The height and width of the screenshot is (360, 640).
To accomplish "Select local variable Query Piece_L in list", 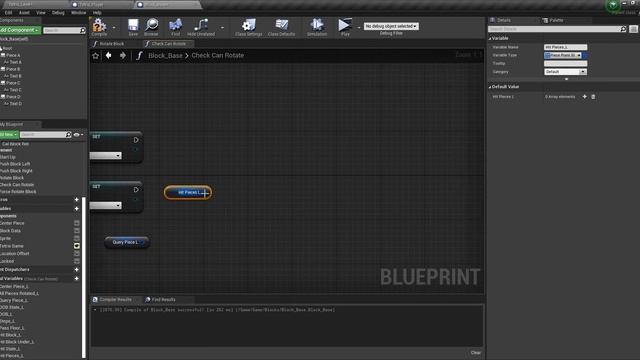I will click(14, 300).
